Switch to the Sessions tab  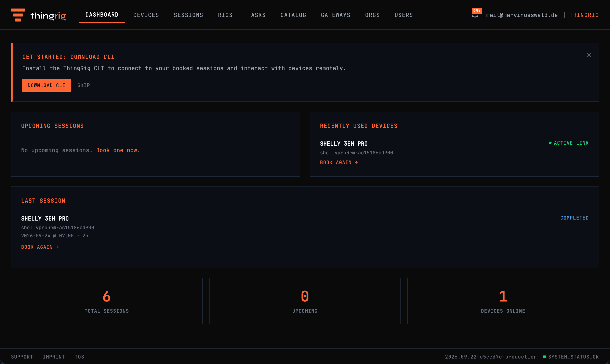click(x=188, y=15)
